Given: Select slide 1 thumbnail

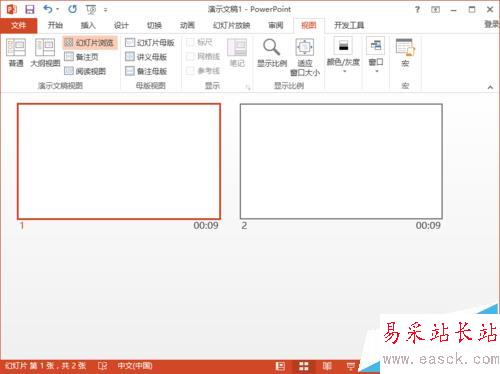Looking at the screenshot, I should tap(119, 161).
